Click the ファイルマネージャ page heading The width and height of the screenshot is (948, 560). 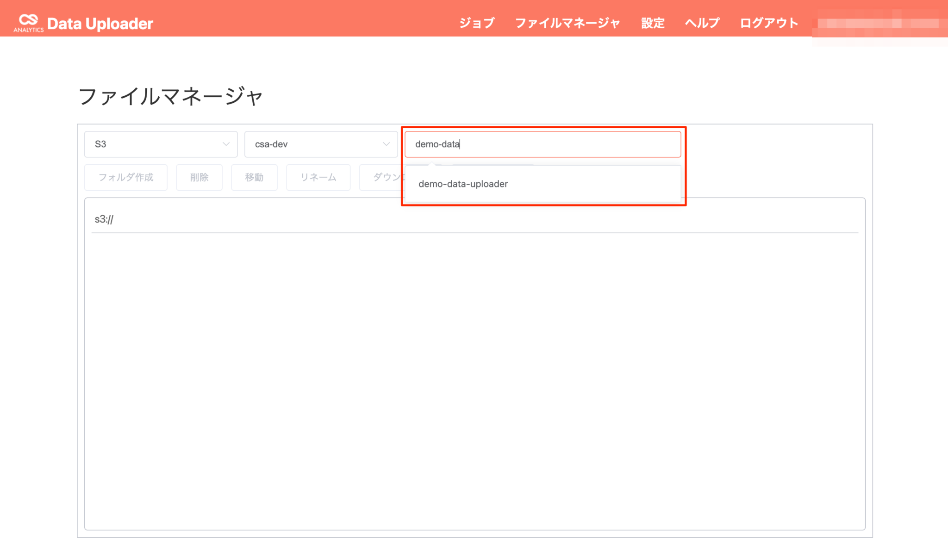[171, 96]
